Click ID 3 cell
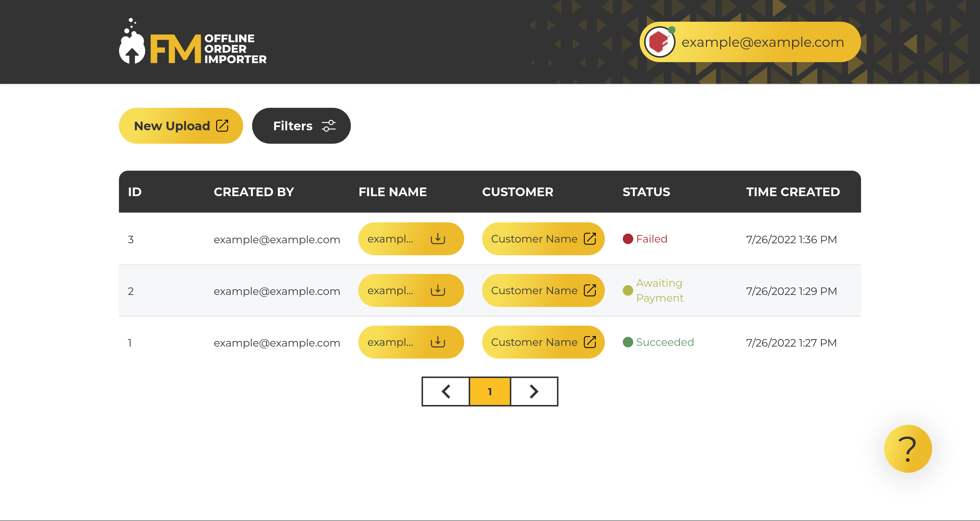This screenshot has height=521, width=980. coord(131,240)
